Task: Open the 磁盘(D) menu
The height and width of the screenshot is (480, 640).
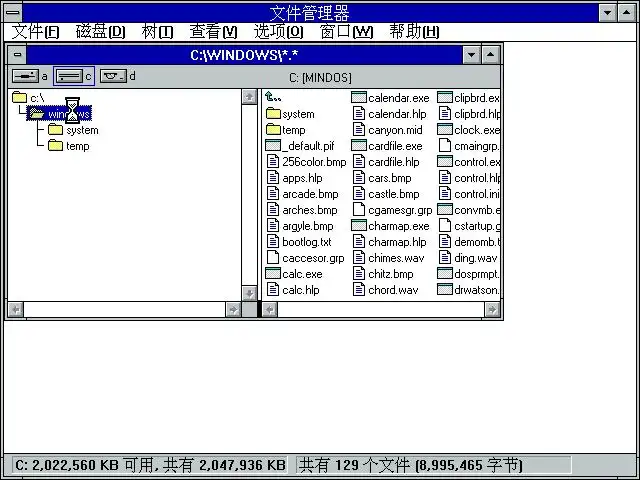Action: click(x=100, y=31)
